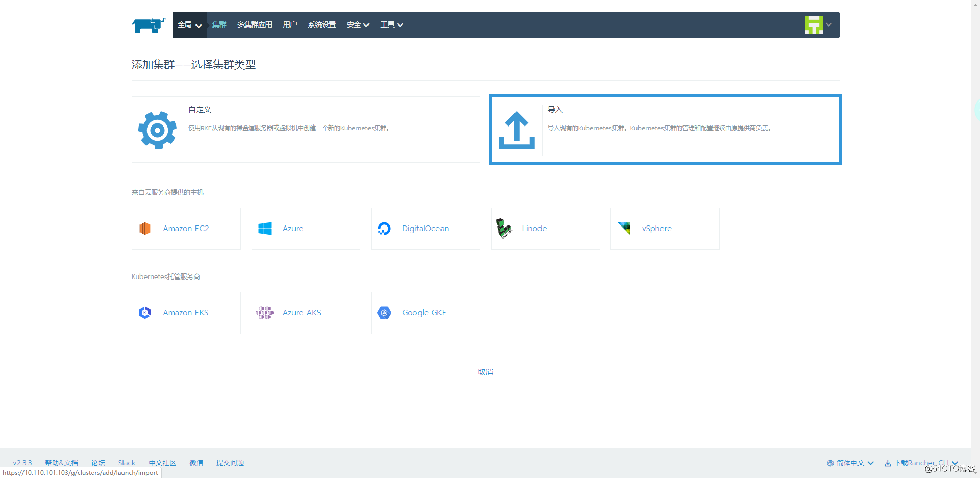This screenshot has height=478, width=980.
Task: Click the Linode logo icon
Action: click(504, 229)
